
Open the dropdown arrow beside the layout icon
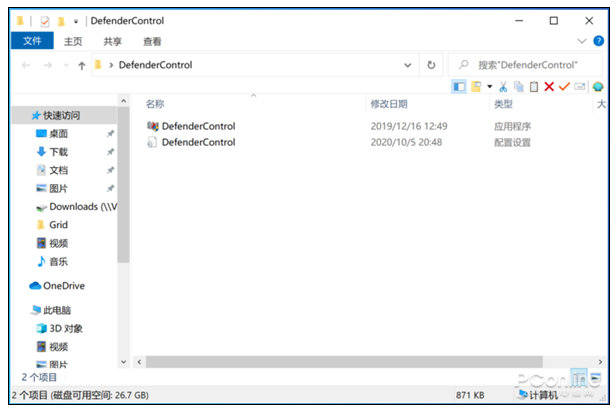click(x=490, y=86)
